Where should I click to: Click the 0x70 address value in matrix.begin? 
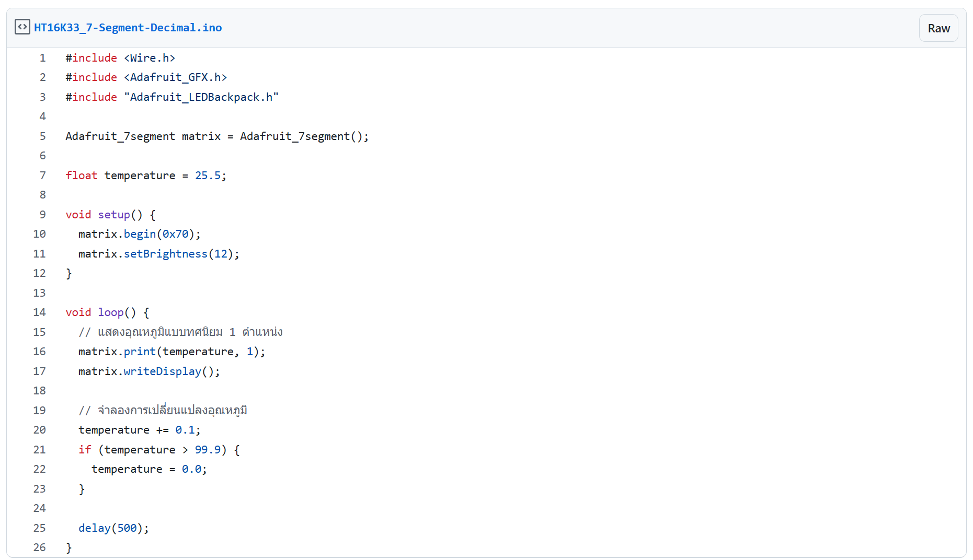point(175,234)
